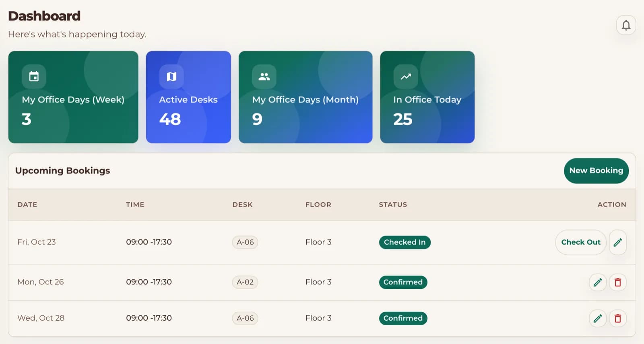Image resolution: width=644 pixels, height=344 pixels.
Task: Click the DATE column header
Action: 27,204
